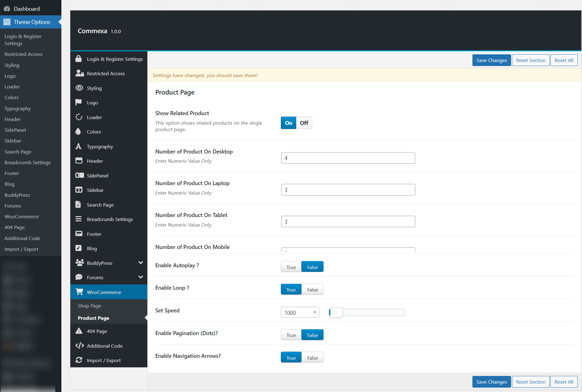Click the bottom Reset Section button
This screenshot has height=392, width=582.
tap(530, 382)
